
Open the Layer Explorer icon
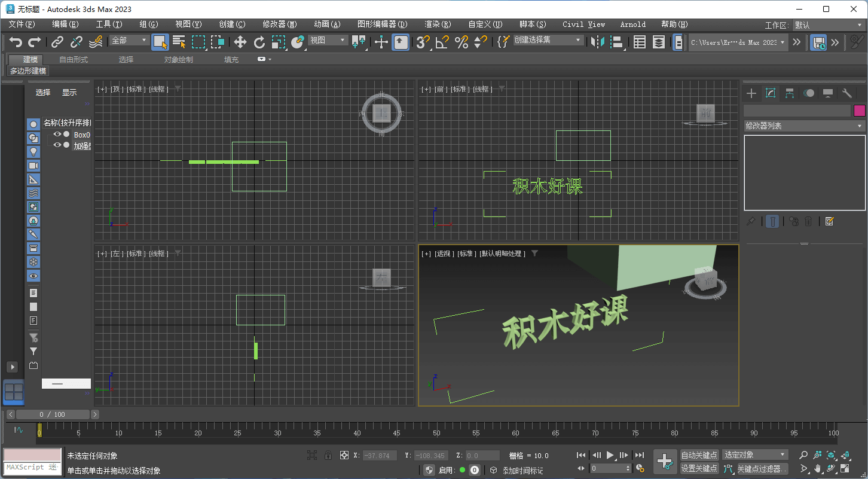[658, 42]
